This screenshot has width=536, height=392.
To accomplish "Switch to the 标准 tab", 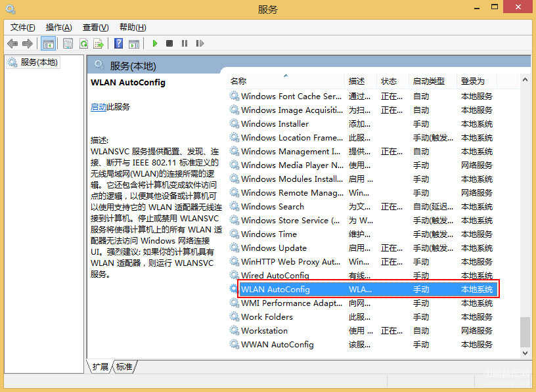I will pyautogui.click(x=124, y=366).
